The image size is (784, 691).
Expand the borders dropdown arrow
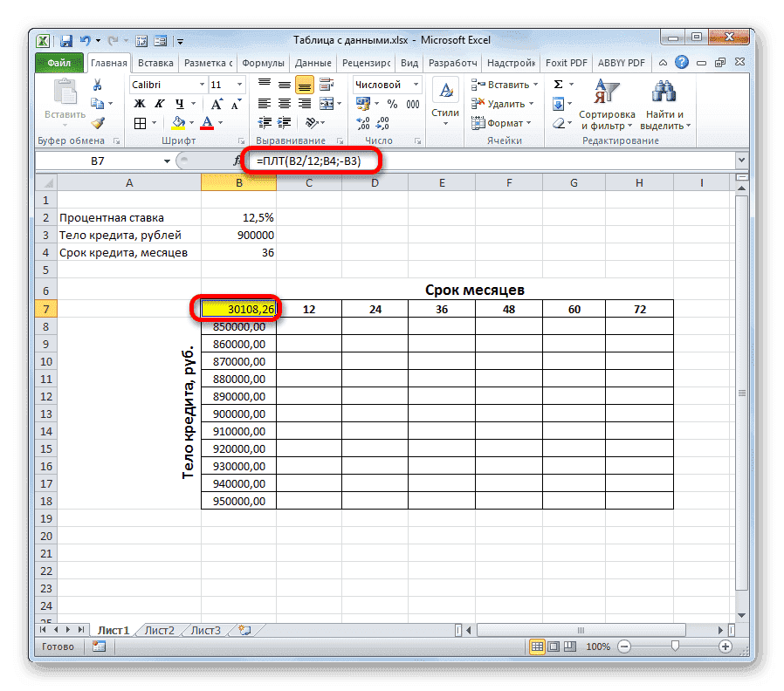pyautogui.click(x=154, y=123)
